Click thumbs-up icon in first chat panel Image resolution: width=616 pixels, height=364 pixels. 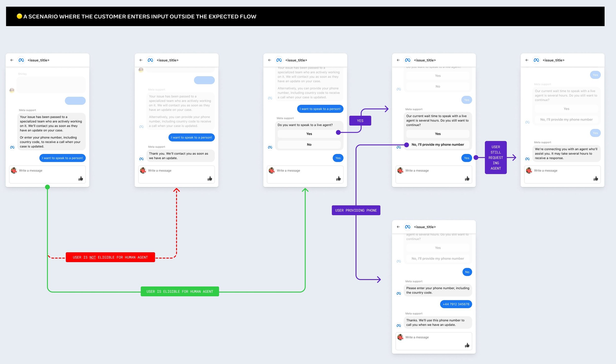tap(81, 178)
